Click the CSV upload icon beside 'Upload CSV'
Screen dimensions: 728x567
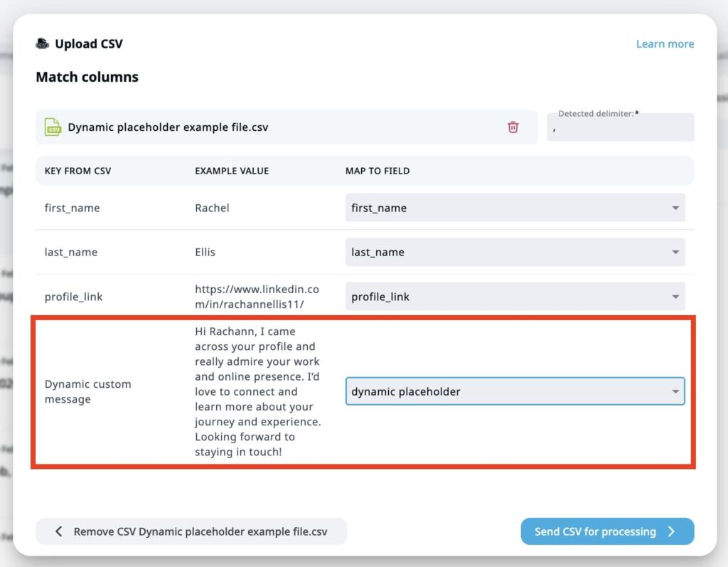[x=42, y=43]
